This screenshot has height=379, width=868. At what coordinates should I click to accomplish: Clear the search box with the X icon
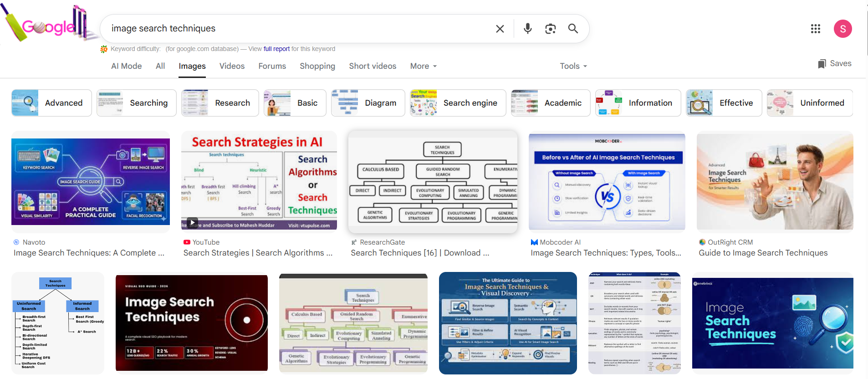click(500, 29)
